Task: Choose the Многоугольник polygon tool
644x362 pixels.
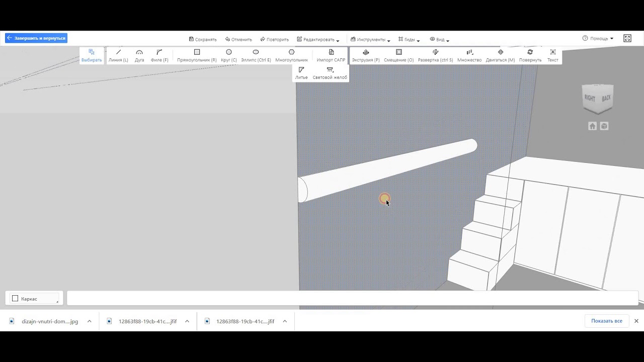Action: coord(292,55)
